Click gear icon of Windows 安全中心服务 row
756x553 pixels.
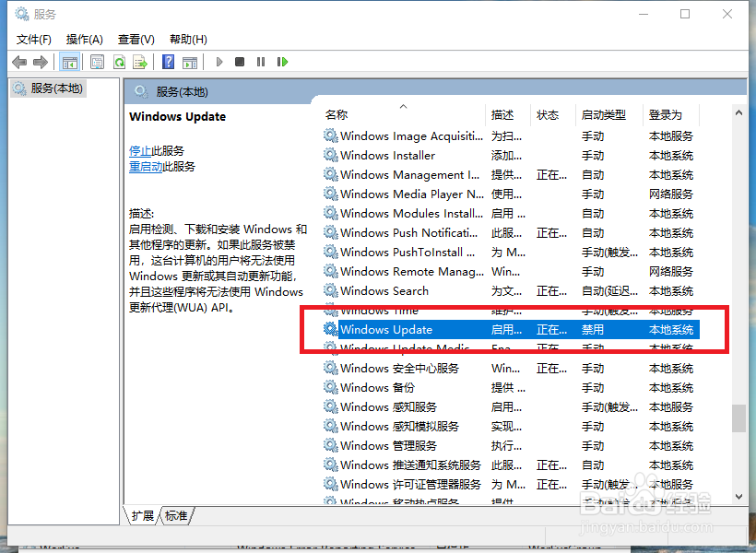(330, 368)
